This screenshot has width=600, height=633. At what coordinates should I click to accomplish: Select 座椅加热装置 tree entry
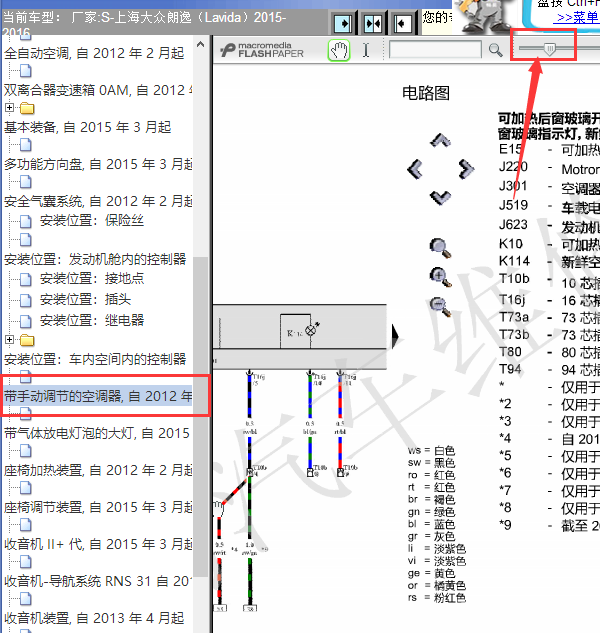98,470
